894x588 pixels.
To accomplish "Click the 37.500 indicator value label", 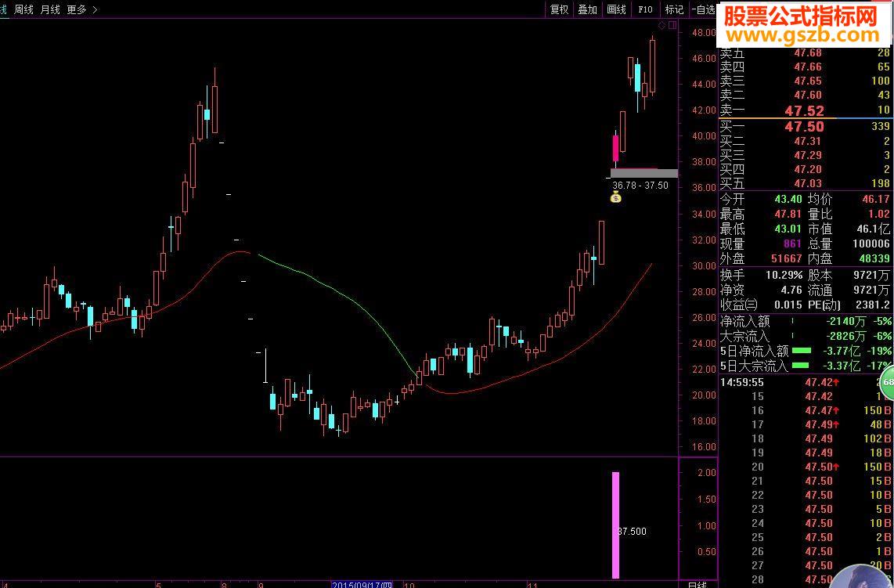I will tap(633, 532).
